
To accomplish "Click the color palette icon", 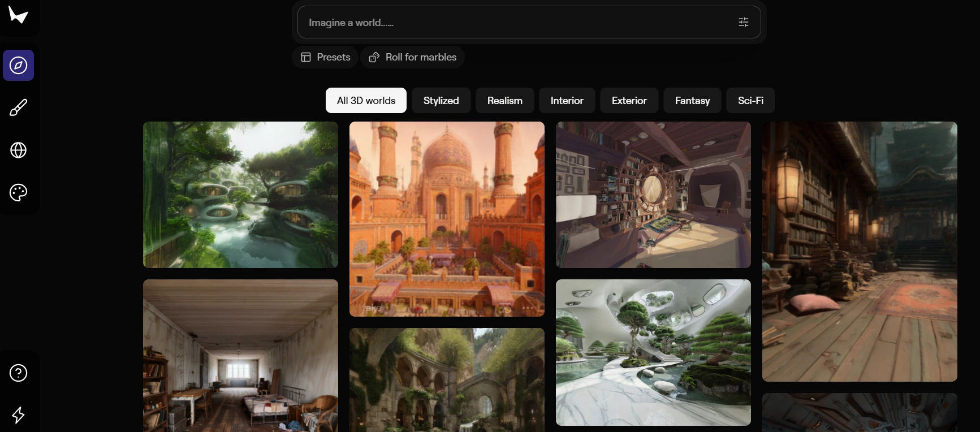I will coord(18,193).
